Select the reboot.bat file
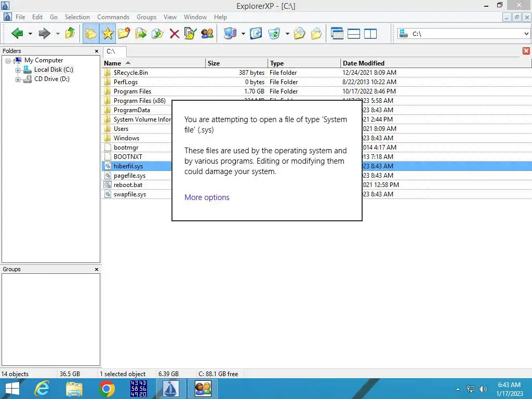The width and height of the screenshot is (532, 399). [128, 185]
